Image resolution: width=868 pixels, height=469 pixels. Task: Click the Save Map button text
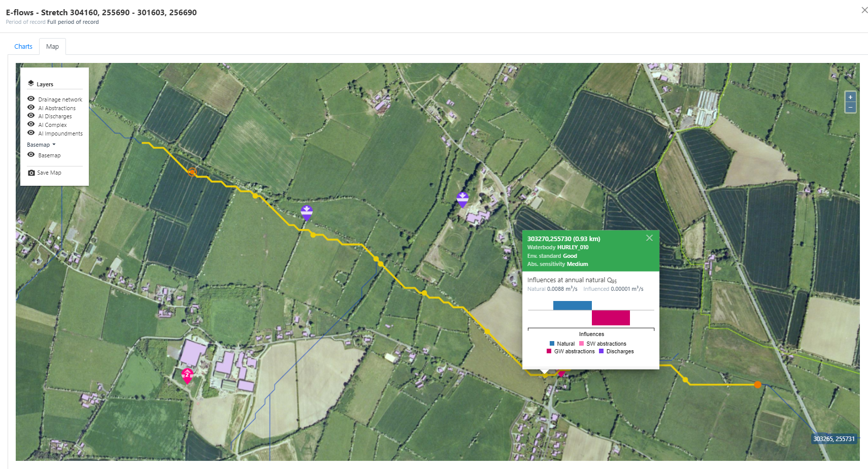coord(49,173)
